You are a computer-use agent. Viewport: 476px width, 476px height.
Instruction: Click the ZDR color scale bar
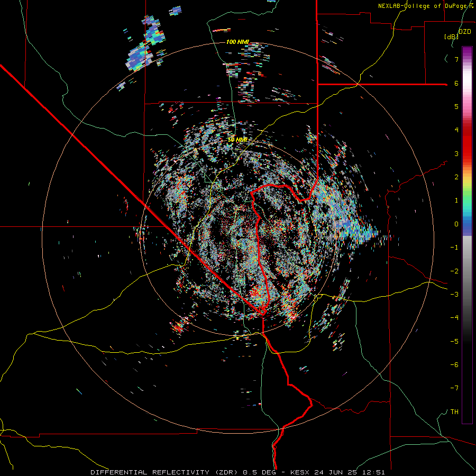(467, 235)
